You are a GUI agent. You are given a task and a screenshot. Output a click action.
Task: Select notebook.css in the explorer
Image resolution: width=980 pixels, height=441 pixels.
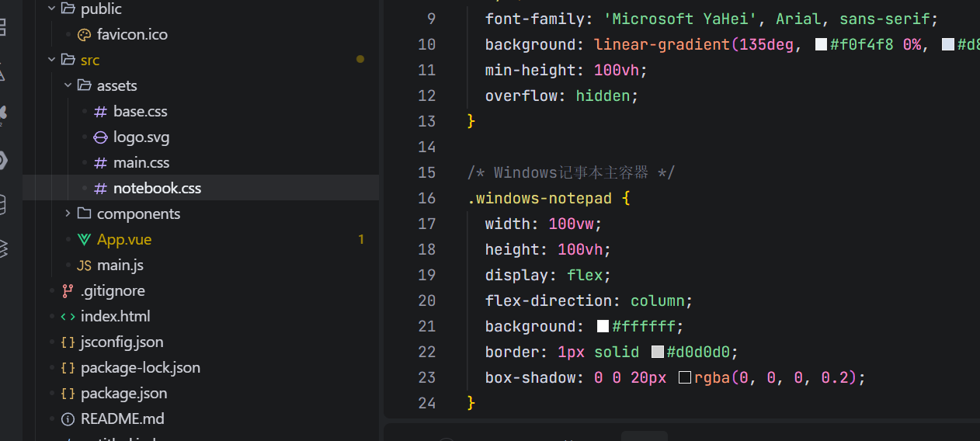click(158, 189)
